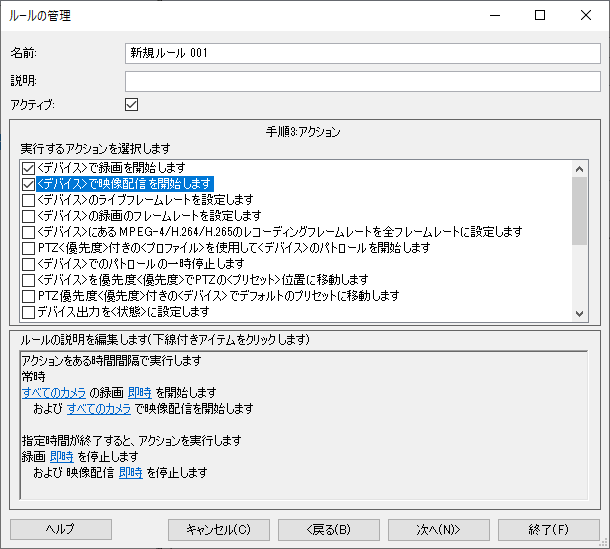Open すべてのカメラ link for 映像配信
The height and width of the screenshot is (549, 610).
(99, 409)
